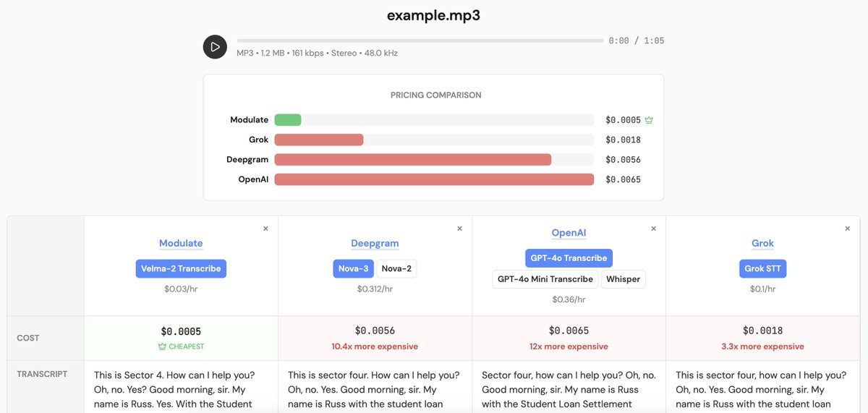Viewport: 868px width, 413px height.
Task: Switch OpenAI to GPT-4o Mini Transcribe
Action: (545, 279)
